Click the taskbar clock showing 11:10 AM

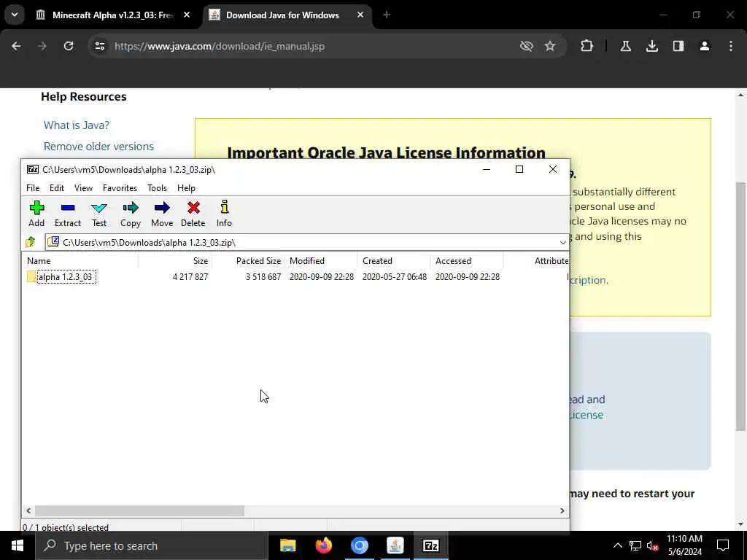(684, 545)
